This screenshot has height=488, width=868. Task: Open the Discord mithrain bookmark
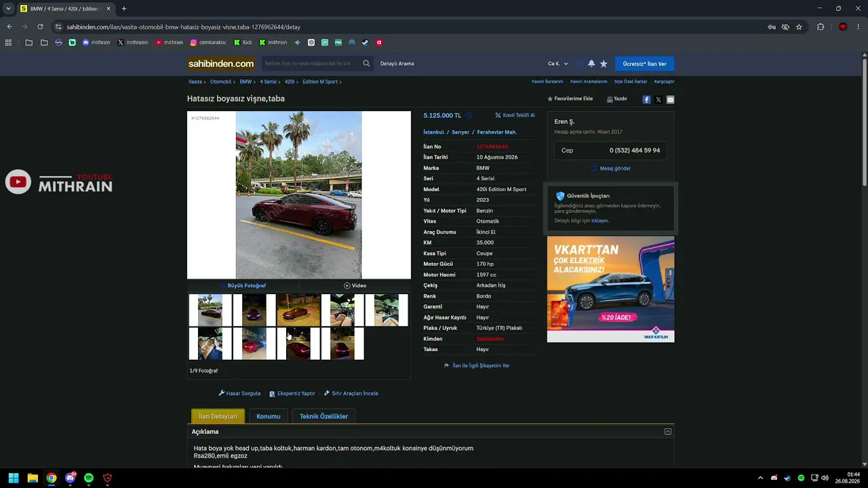pyautogui.click(x=96, y=43)
